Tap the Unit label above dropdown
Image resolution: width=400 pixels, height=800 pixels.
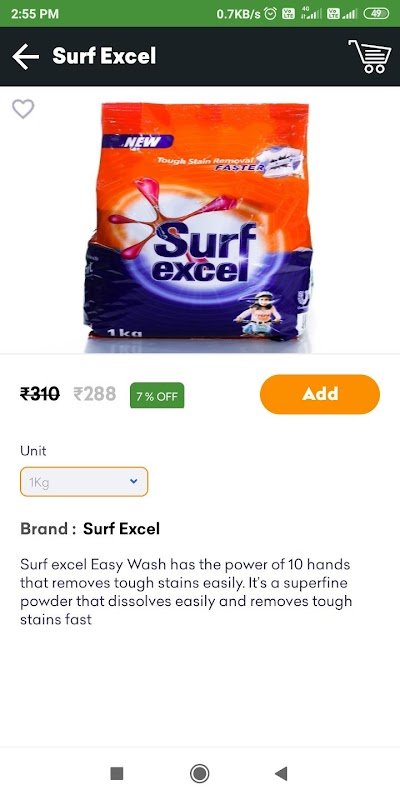tap(33, 451)
